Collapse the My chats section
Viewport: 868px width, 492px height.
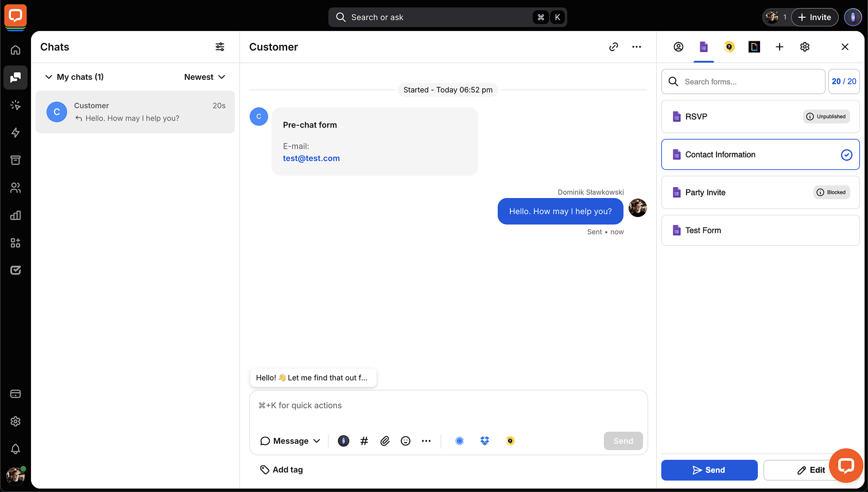pos(49,77)
